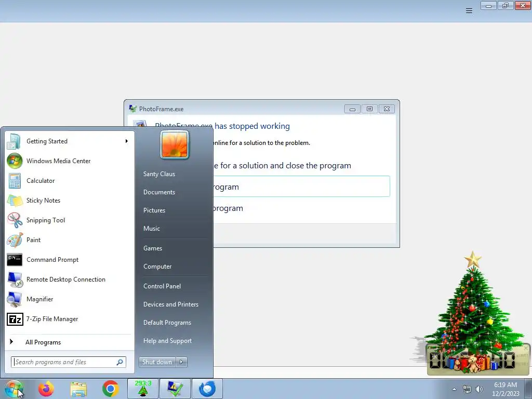The width and height of the screenshot is (532, 399).
Task: Show hidden system tray icons
Action: tap(454, 389)
